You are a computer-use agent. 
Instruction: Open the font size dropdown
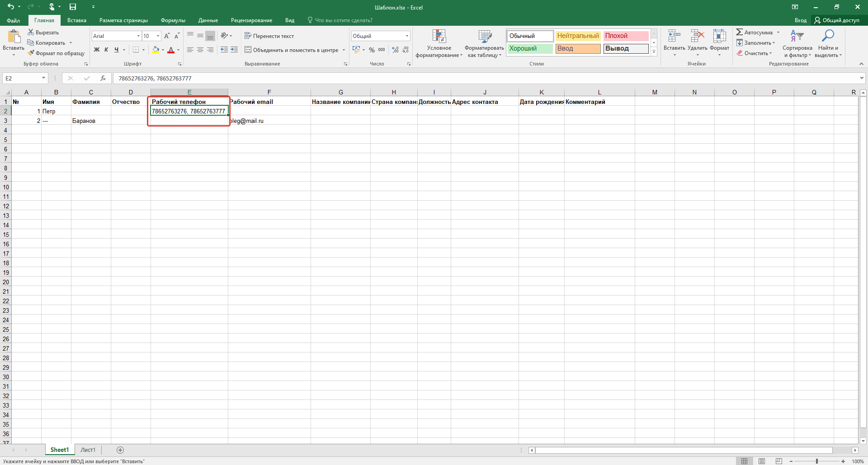click(x=158, y=36)
